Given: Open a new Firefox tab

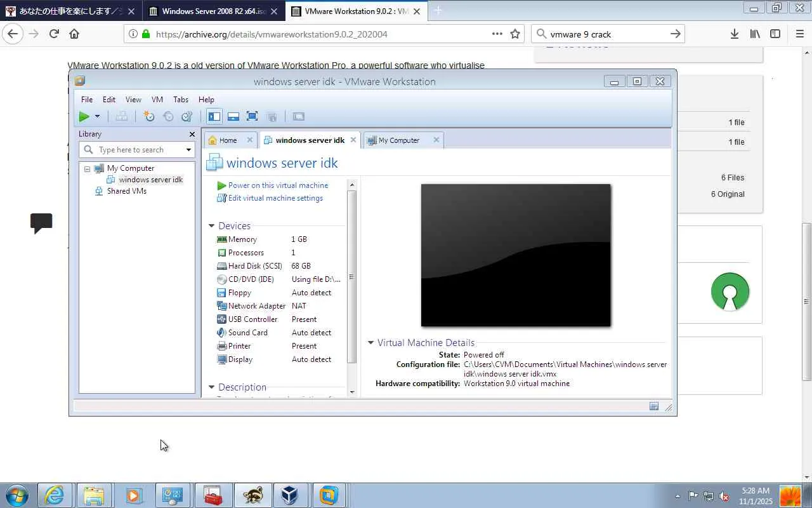Looking at the screenshot, I should coord(438,10).
